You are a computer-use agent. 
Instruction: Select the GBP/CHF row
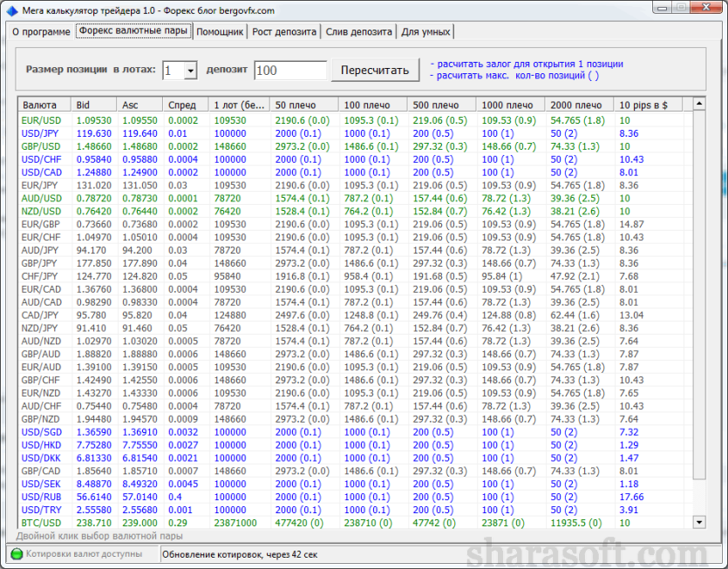click(355, 380)
